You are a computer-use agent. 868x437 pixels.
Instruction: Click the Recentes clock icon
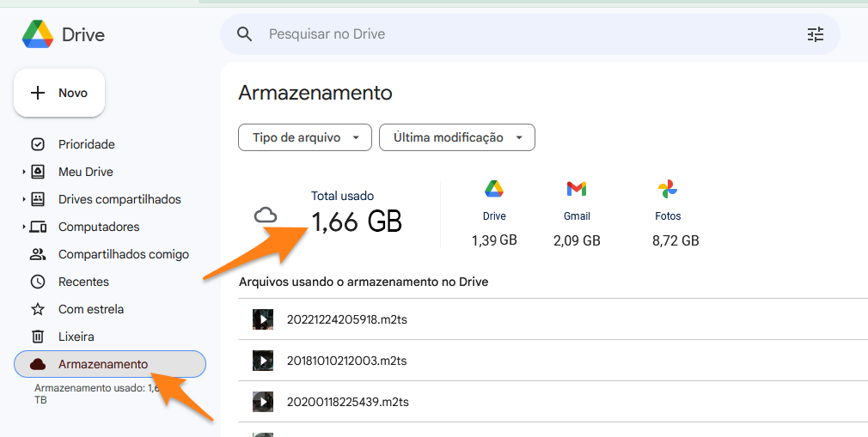[38, 282]
